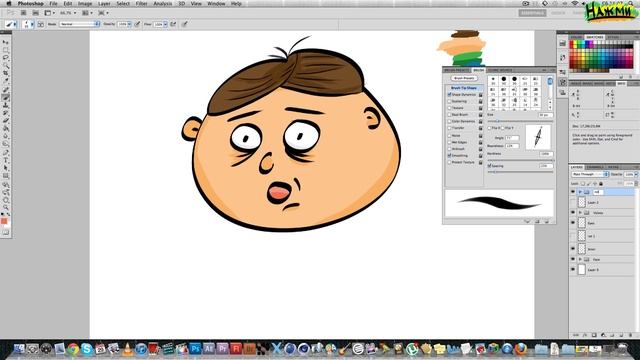Select the Zoom tool in the toolbox

[x=6, y=207]
